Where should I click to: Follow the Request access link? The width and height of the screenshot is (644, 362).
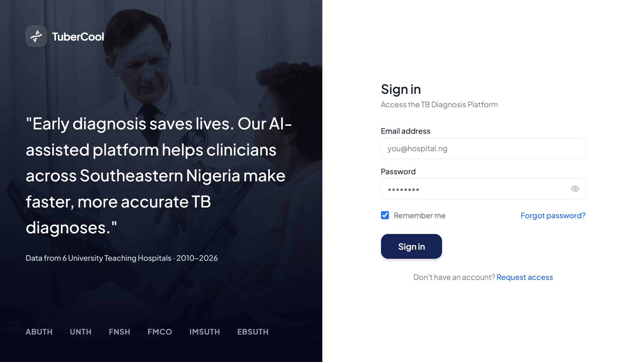[x=525, y=277]
